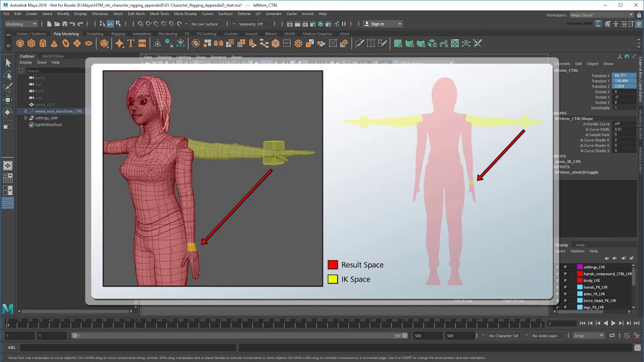Toggle visibility V of settings_LYR
The height and width of the screenshot is (362, 644).
(557, 267)
